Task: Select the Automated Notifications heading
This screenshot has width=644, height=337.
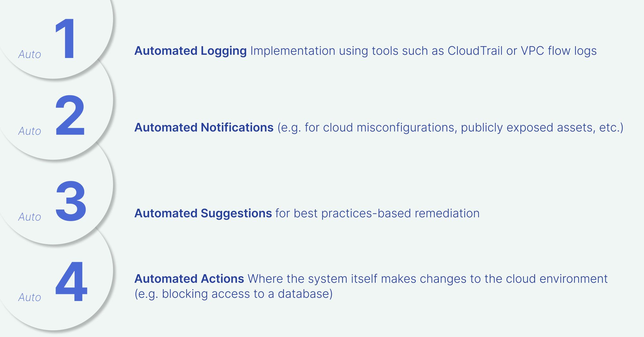Action: pos(204,127)
